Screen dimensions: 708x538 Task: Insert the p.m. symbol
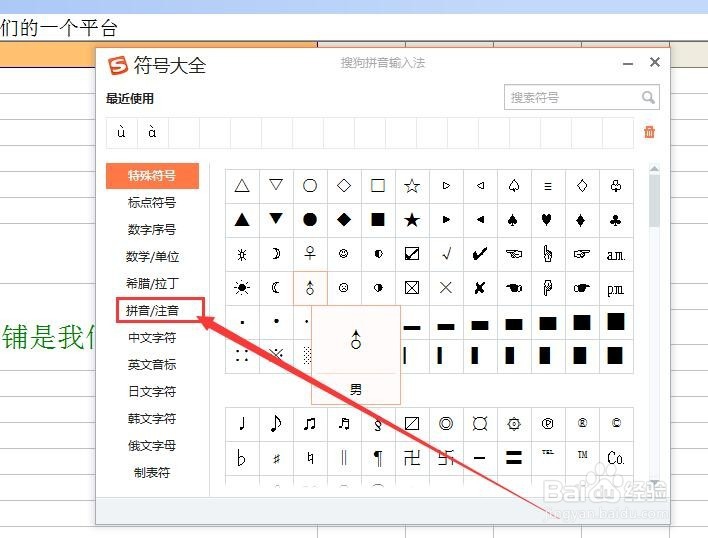point(615,288)
